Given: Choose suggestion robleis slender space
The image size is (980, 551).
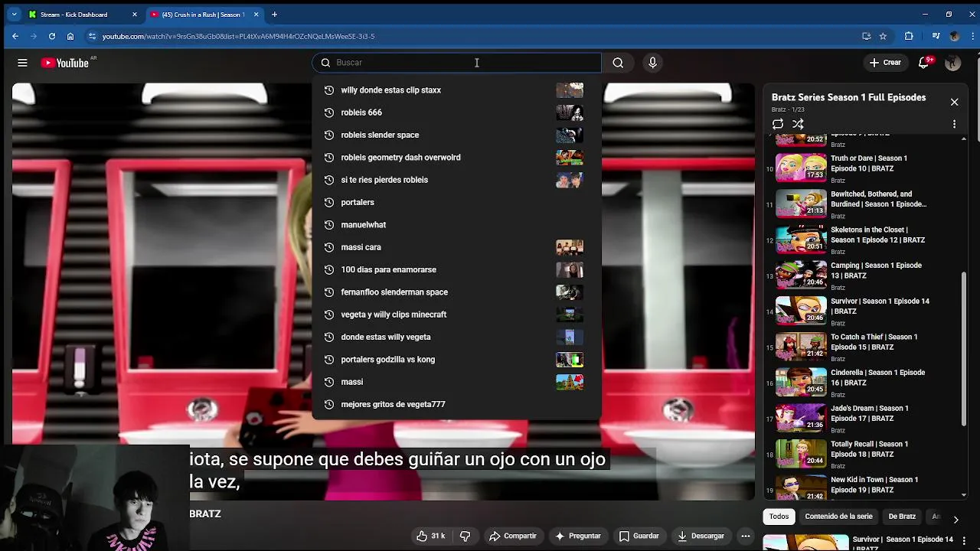Looking at the screenshot, I should (x=456, y=135).
